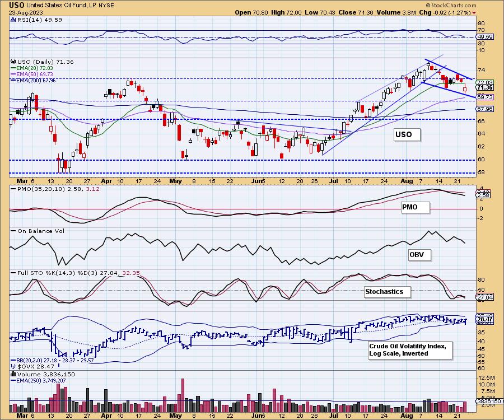Screen dimensions: 504x420
Task: Click the 'Volume 3,836,150' panel label
Action: pos(46,374)
